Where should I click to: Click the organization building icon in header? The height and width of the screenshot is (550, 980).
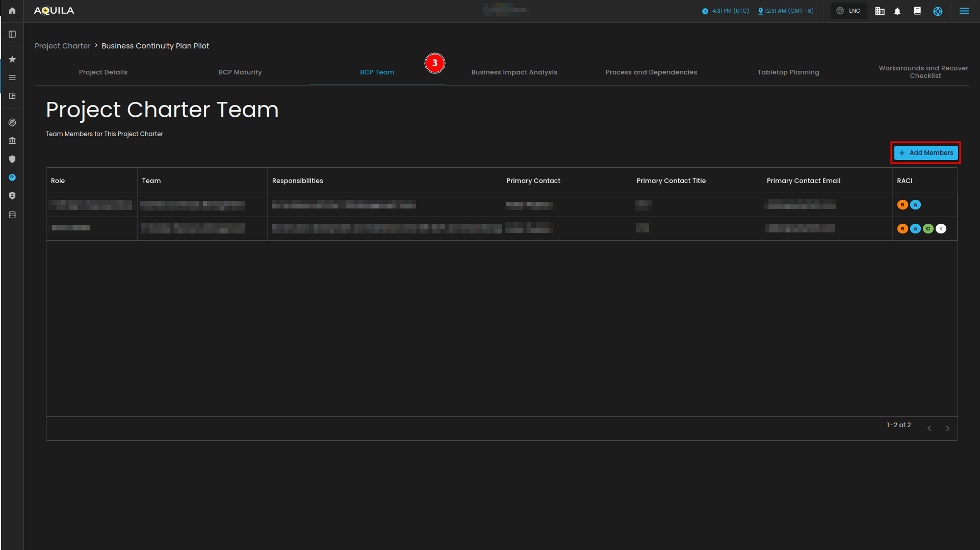click(880, 11)
